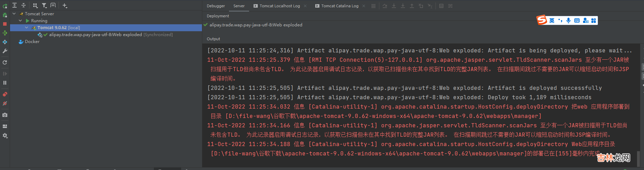
Task: Click the camera thread dump icon
Action: [5, 115]
